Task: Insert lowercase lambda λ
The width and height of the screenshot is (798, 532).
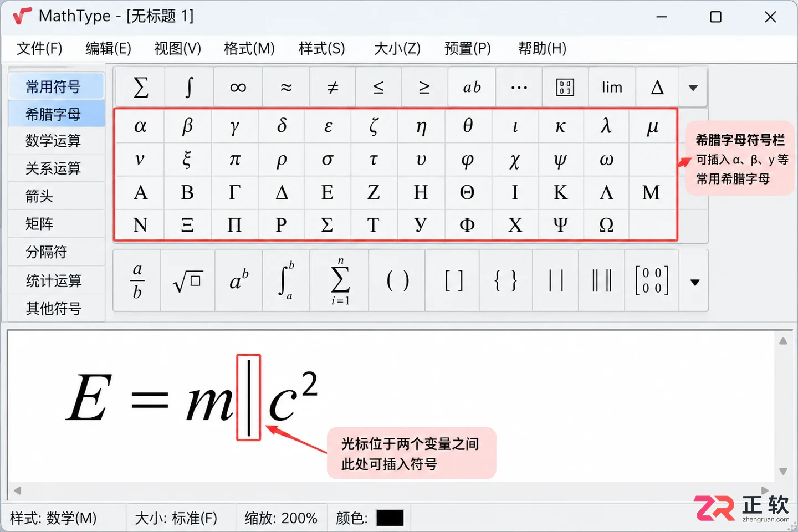Action: pos(606,126)
